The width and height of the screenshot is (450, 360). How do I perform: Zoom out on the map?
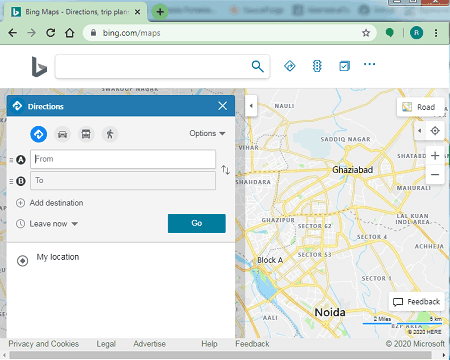click(x=435, y=174)
